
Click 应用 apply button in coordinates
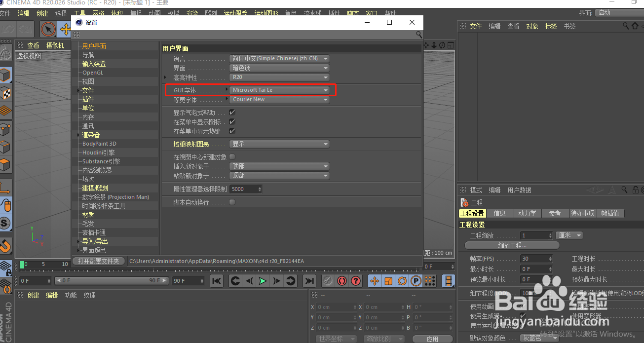(x=432, y=339)
